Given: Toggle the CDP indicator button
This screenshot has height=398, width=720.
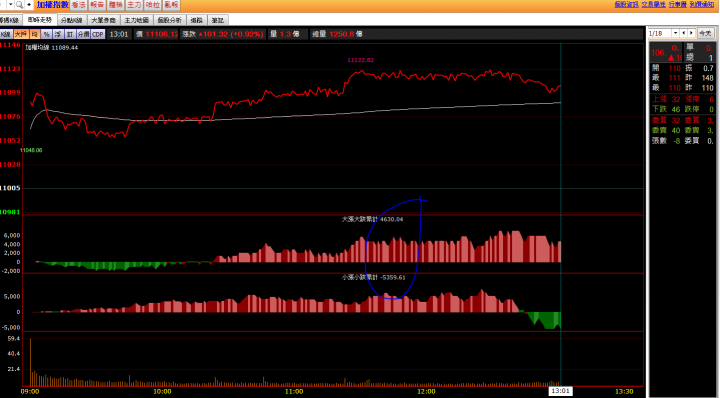Looking at the screenshot, I should tap(98, 34).
